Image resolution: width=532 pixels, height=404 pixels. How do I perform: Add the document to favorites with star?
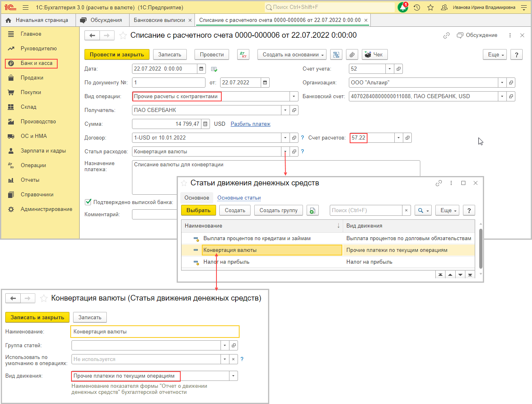click(123, 36)
